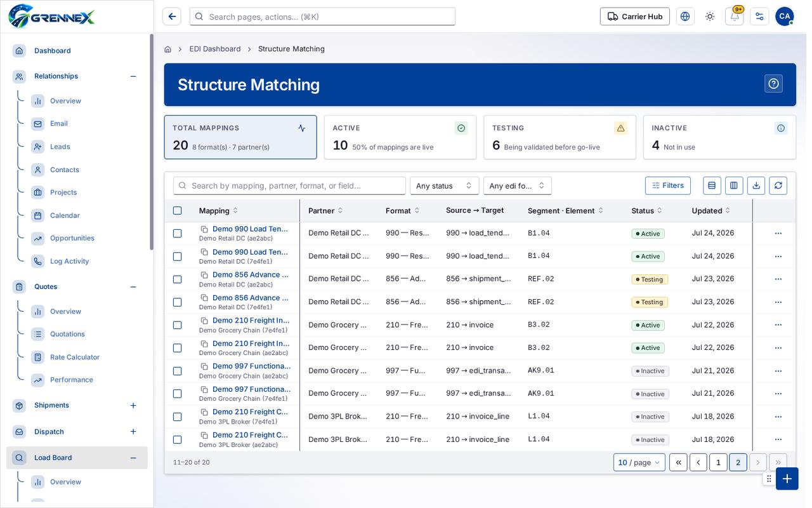Open the Any status dropdown
Viewport: 812px width, 508px height.
pos(444,185)
